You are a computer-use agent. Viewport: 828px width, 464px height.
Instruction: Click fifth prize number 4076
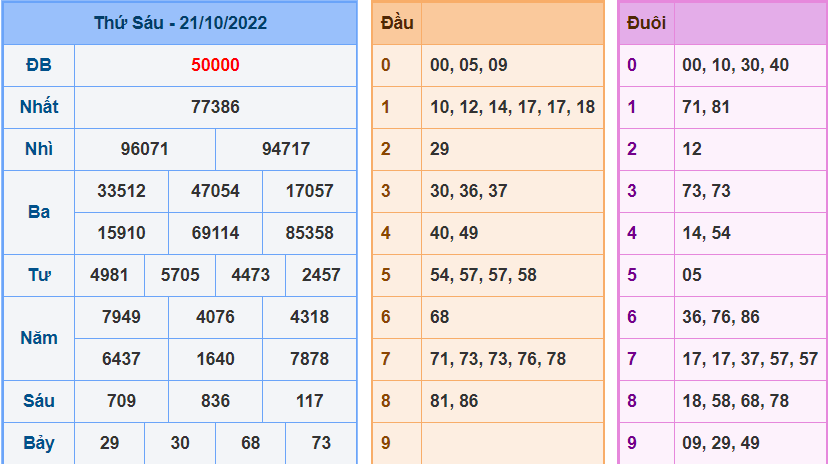[215, 317]
